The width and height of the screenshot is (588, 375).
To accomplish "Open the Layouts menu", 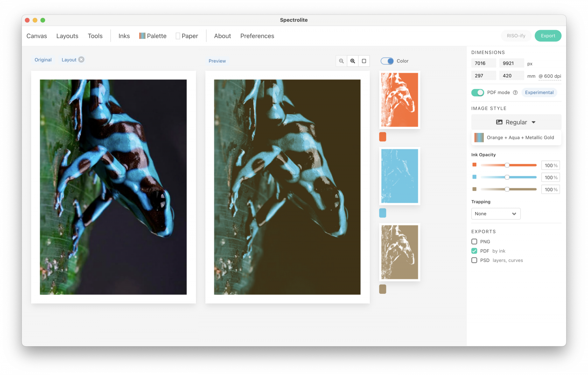I will 67,36.
